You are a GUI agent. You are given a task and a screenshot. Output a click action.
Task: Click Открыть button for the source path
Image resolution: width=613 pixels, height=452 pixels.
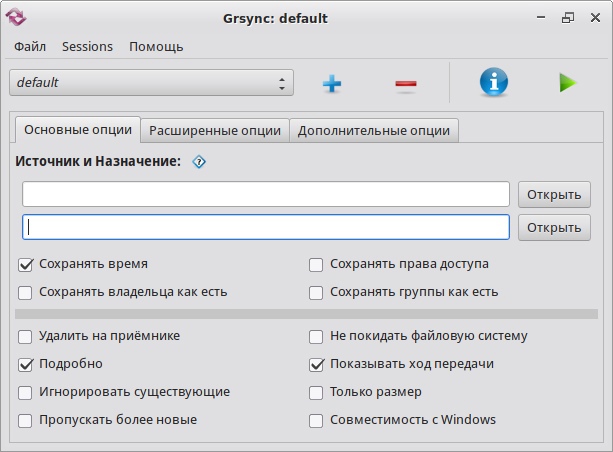[553, 194]
